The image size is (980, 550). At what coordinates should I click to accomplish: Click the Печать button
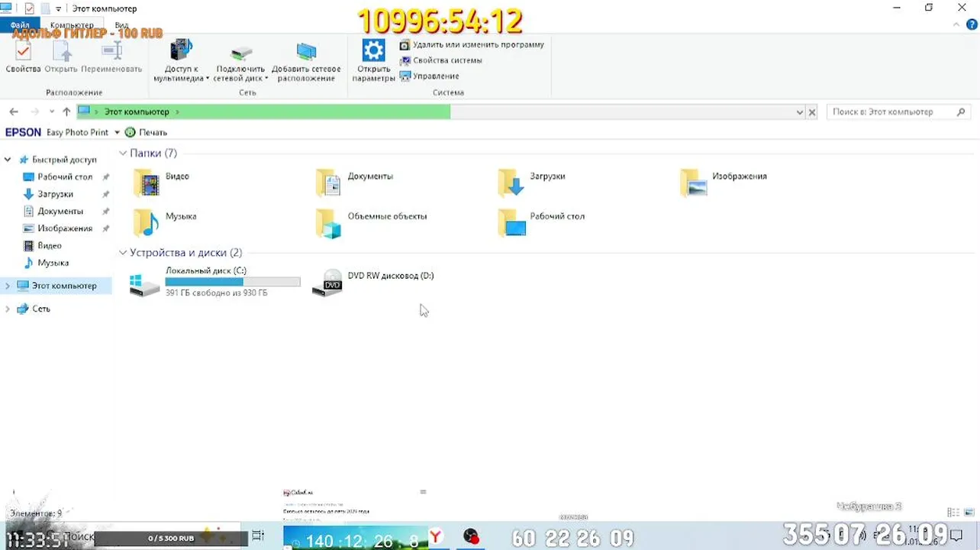click(x=147, y=133)
